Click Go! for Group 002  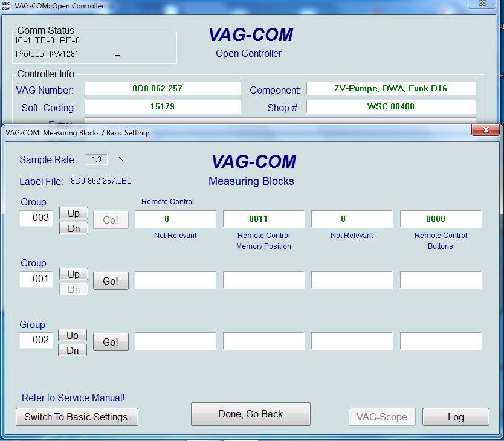111,342
